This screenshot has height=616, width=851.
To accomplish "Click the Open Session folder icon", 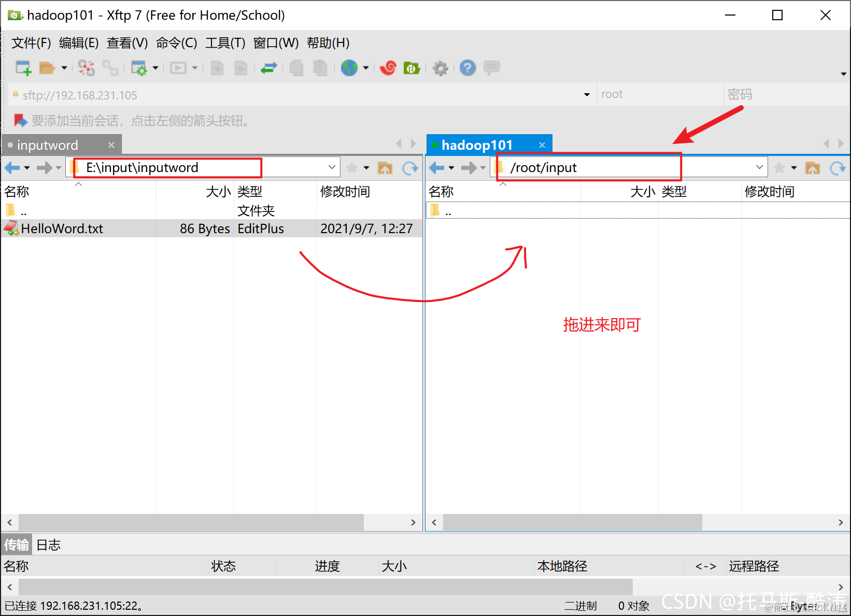I will click(x=47, y=68).
